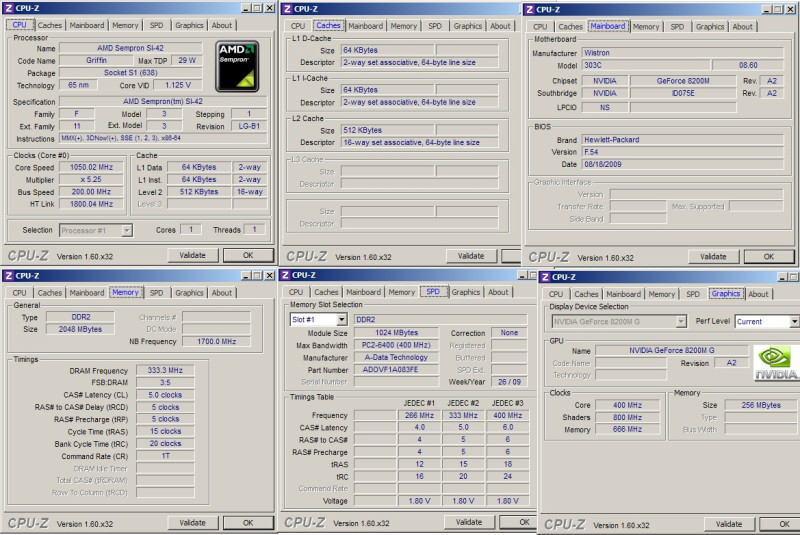Go to SPD tab in the Caches window
The height and width of the screenshot is (535, 800).
(435, 26)
